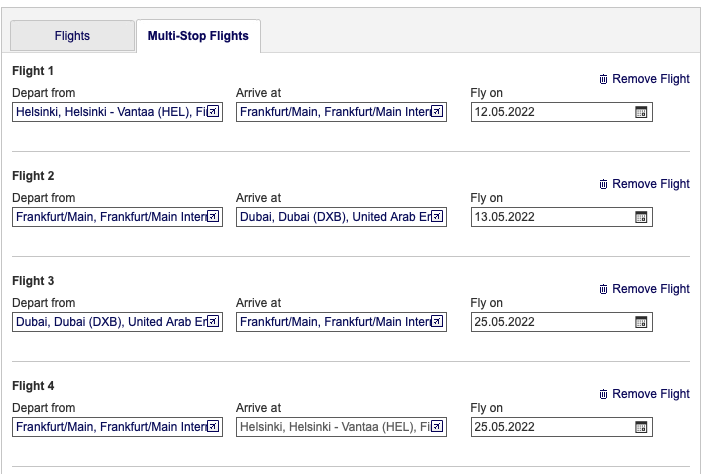Open the calendar icon for Flight 4 date
The height and width of the screenshot is (474, 716).
coord(642,428)
